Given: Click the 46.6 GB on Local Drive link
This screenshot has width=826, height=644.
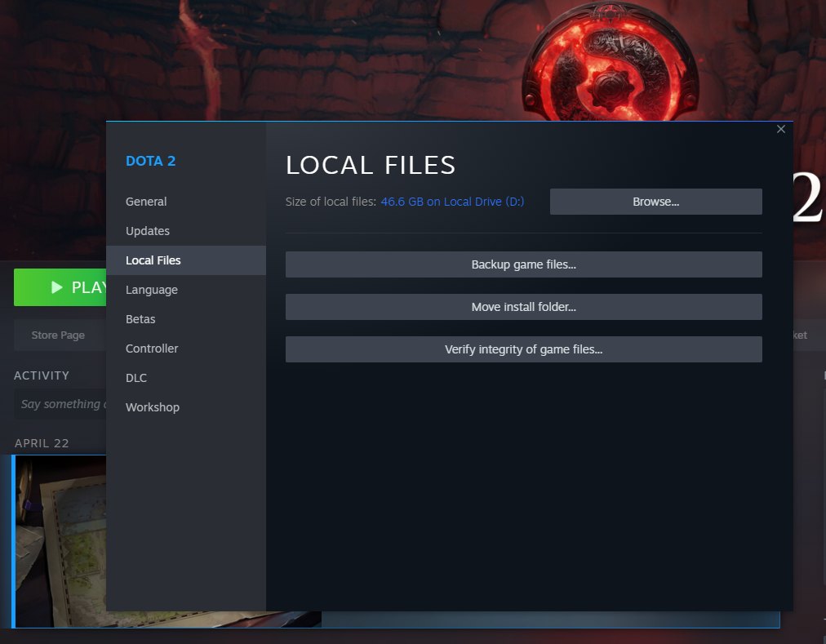Looking at the screenshot, I should click(452, 202).
